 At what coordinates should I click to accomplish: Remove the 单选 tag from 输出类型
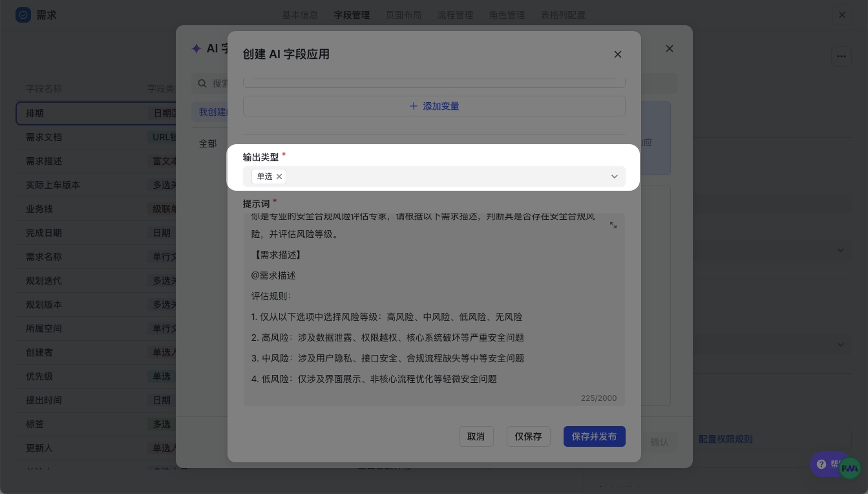[x=279, y=177]
